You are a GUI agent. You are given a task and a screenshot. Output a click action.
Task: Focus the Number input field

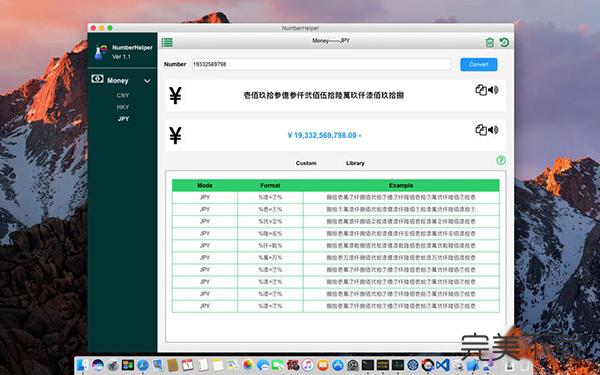[321, 64]
